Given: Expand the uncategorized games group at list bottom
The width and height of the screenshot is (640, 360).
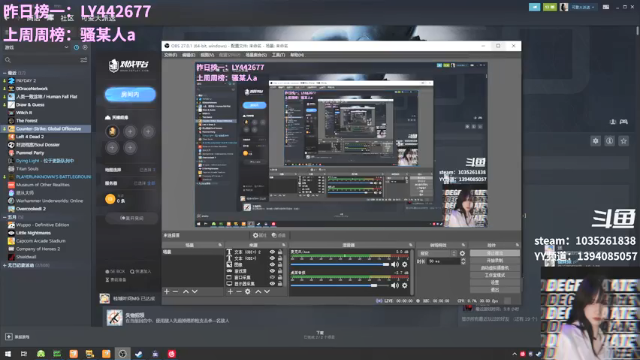Looking at the screenshot, I should click(x=4, y=265).
